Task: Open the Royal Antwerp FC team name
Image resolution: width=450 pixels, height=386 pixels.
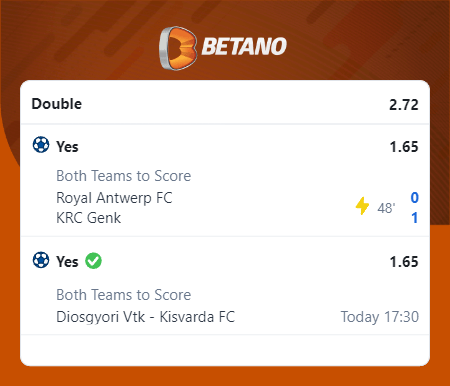Action: (x=114, y=198)
